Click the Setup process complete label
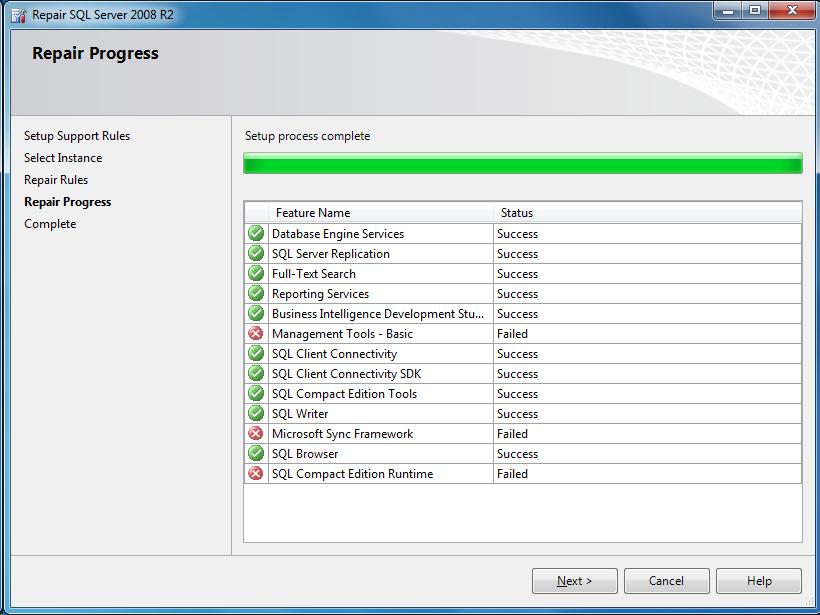The image size is (820, 615). pyautogui.click(x=308, y=136)
